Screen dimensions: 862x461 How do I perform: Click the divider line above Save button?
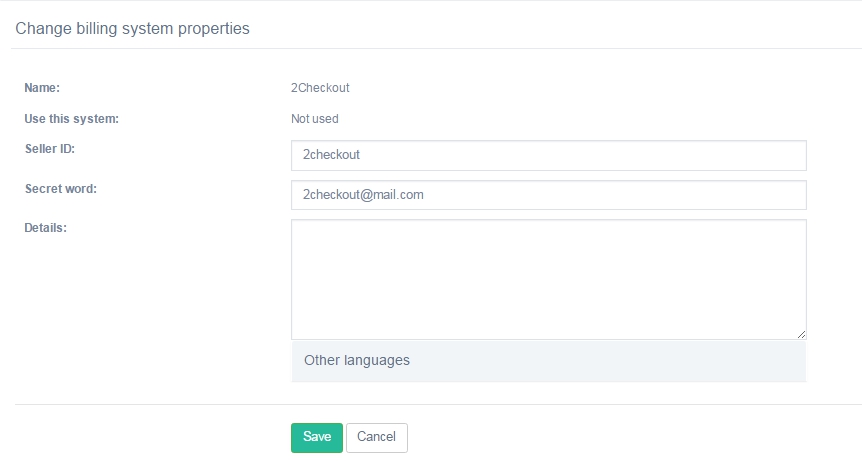(x=438, y=404)
